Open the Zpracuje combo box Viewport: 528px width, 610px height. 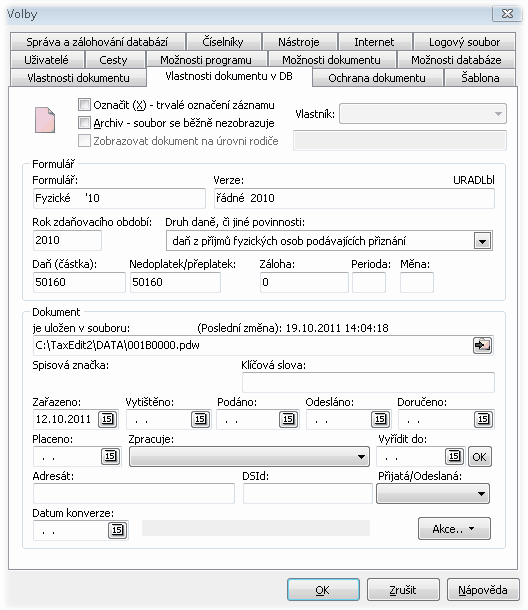click(x=249, y=456)
